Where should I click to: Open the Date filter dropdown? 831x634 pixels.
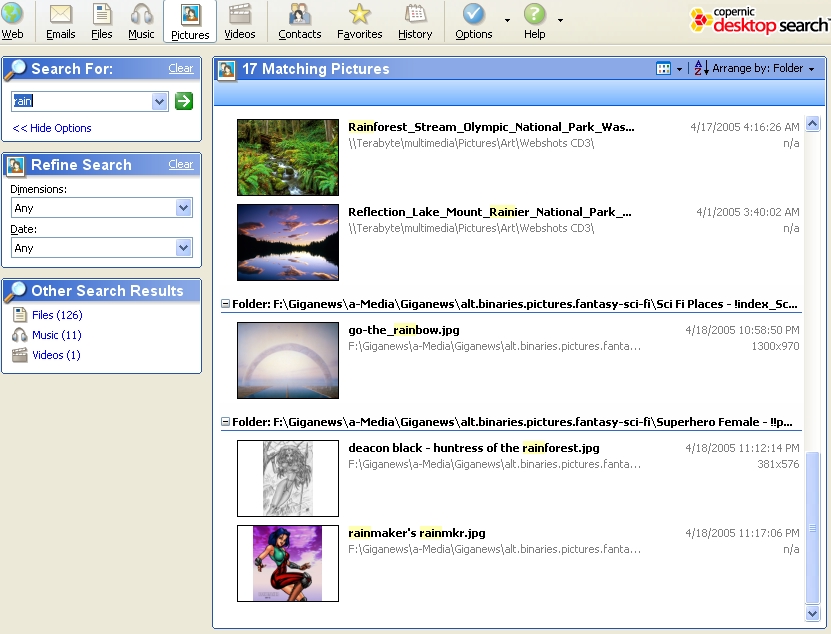coord(183,248)
